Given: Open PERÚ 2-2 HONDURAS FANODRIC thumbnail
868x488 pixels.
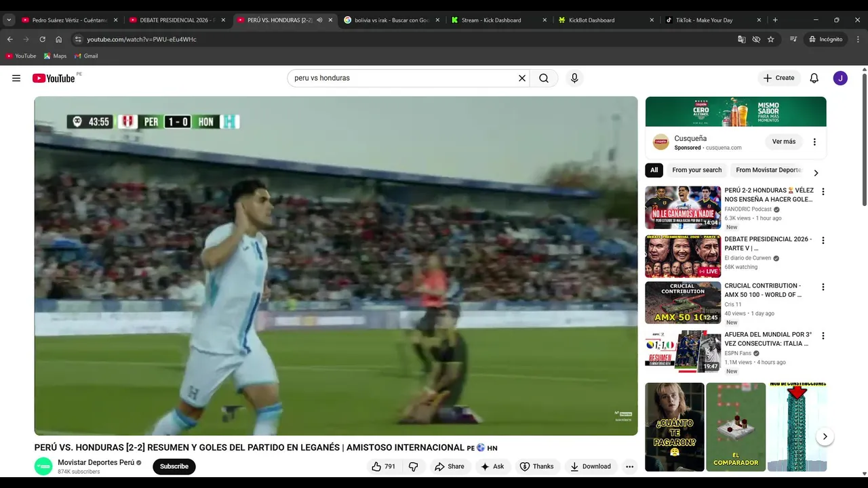Looking at the screenshot, I should pos(683,208).
